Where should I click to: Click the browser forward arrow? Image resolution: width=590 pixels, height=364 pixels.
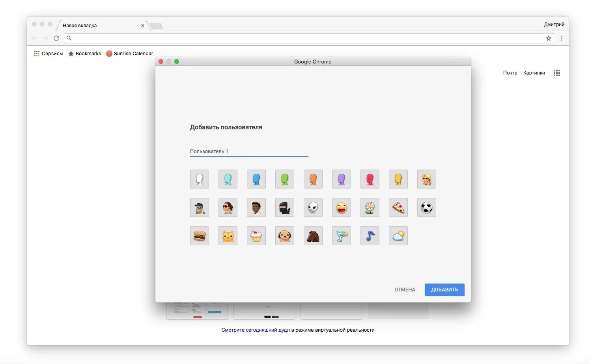click(x=45, y=38)
